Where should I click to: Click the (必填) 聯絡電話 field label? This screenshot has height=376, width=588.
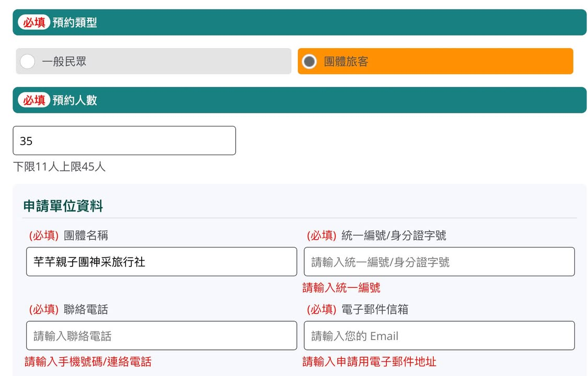(68, 310)
